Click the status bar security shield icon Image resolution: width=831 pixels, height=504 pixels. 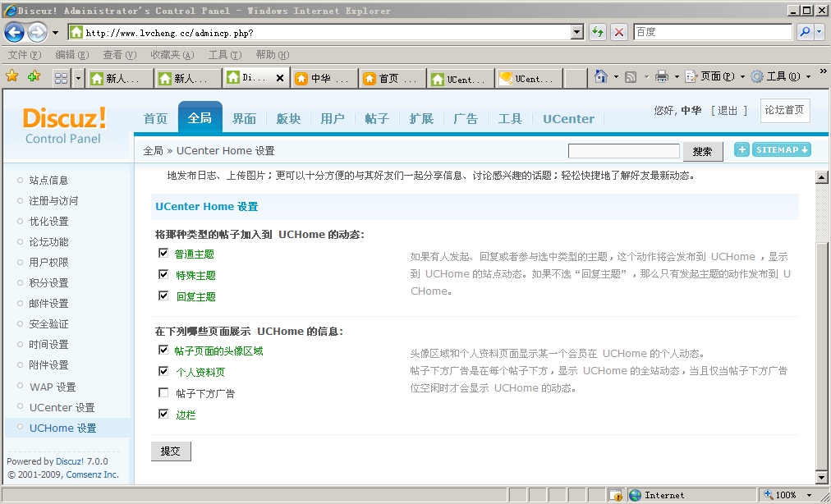pos(615,496)
